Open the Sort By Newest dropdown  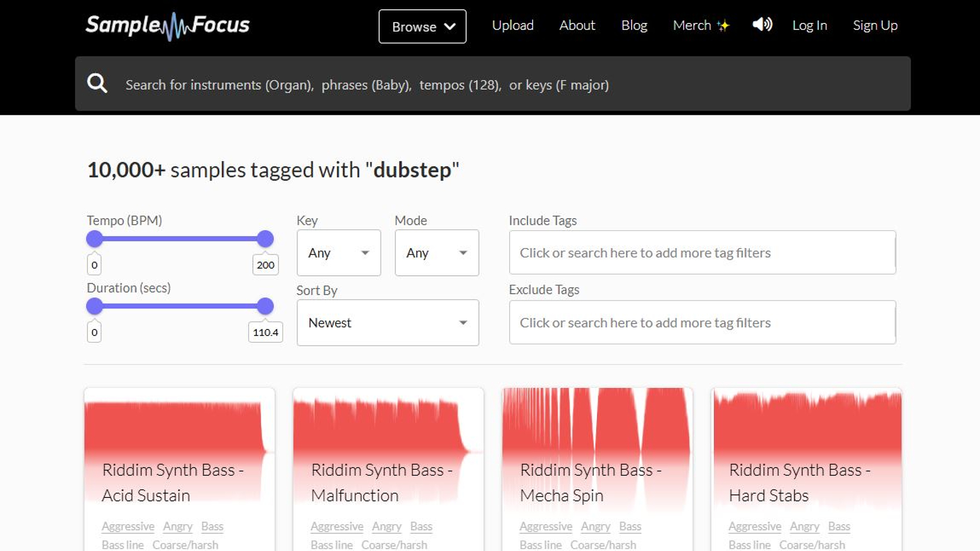tap(387, 323)
